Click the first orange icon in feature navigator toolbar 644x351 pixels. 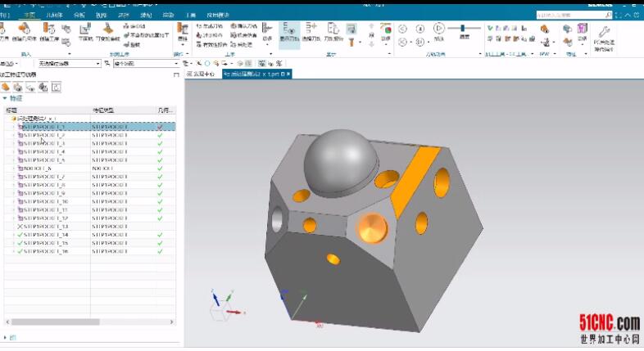click(6, 86)
